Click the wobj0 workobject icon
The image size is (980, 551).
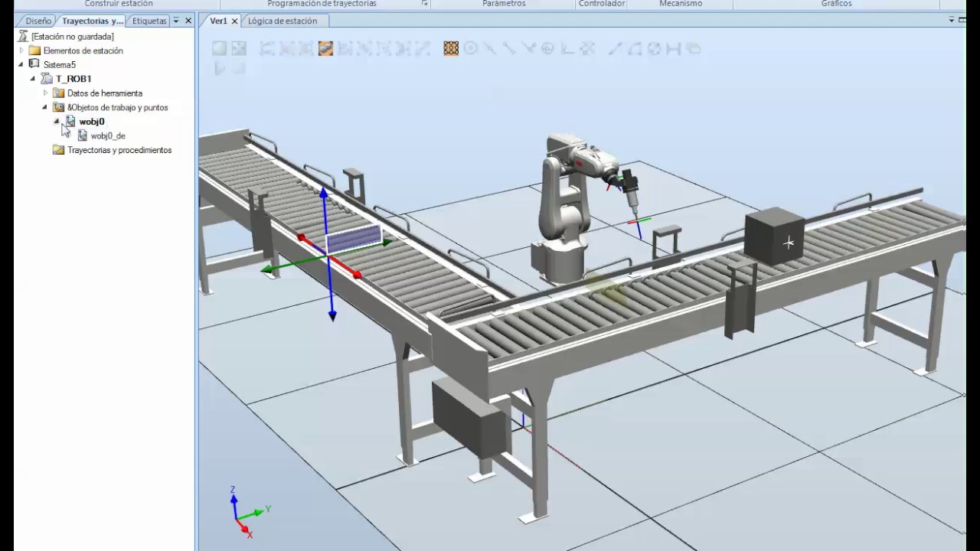click(x=70, y=122)
